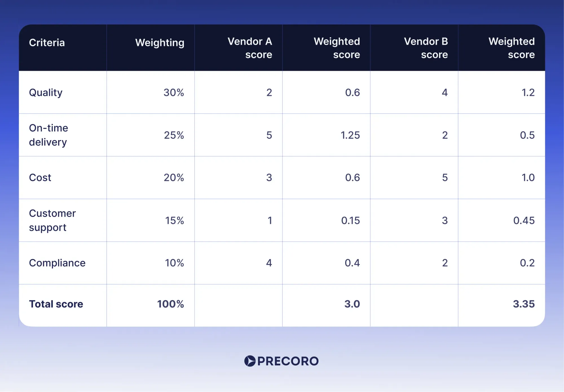Click the Total score label

[56, 304]
